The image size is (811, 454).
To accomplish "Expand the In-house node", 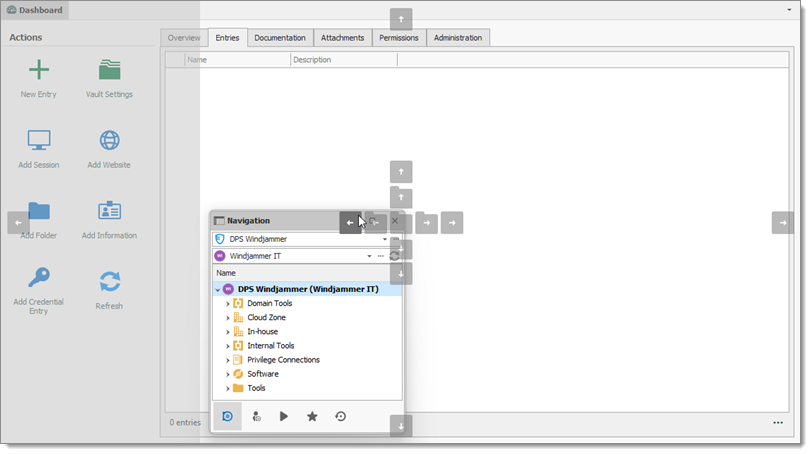I will [228, 332].
